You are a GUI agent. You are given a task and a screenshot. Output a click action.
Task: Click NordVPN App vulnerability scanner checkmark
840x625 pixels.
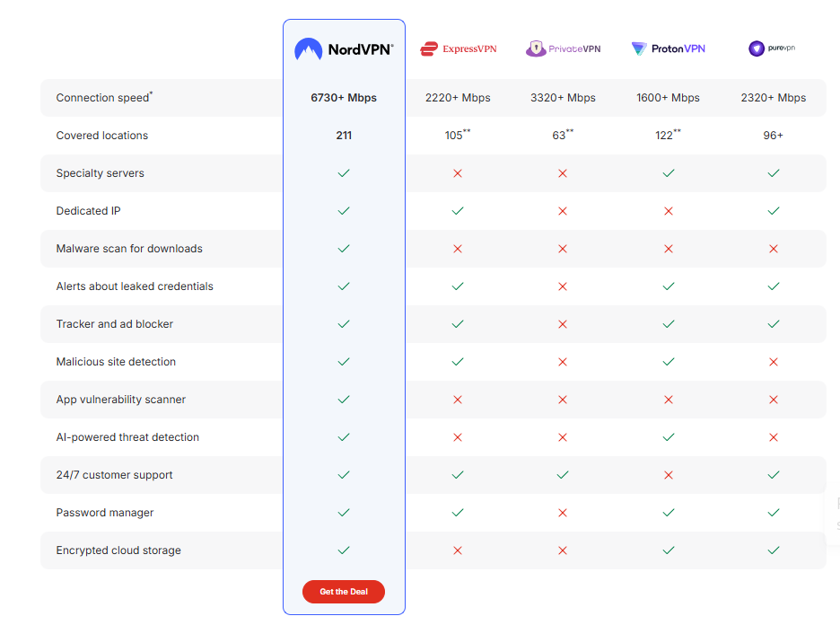[344, 400]
